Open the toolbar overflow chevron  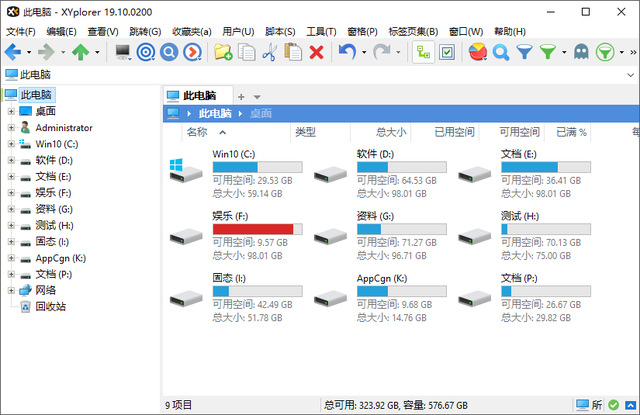point(633,52)
